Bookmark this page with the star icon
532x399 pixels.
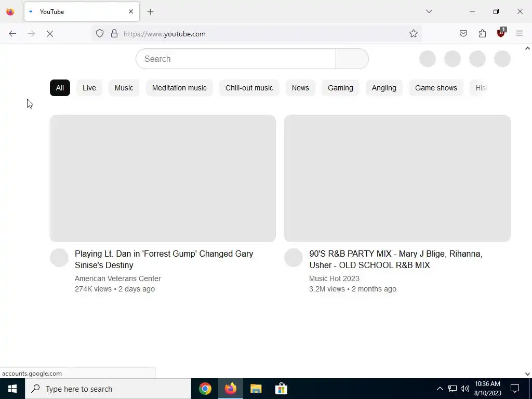tap(413, 34)
